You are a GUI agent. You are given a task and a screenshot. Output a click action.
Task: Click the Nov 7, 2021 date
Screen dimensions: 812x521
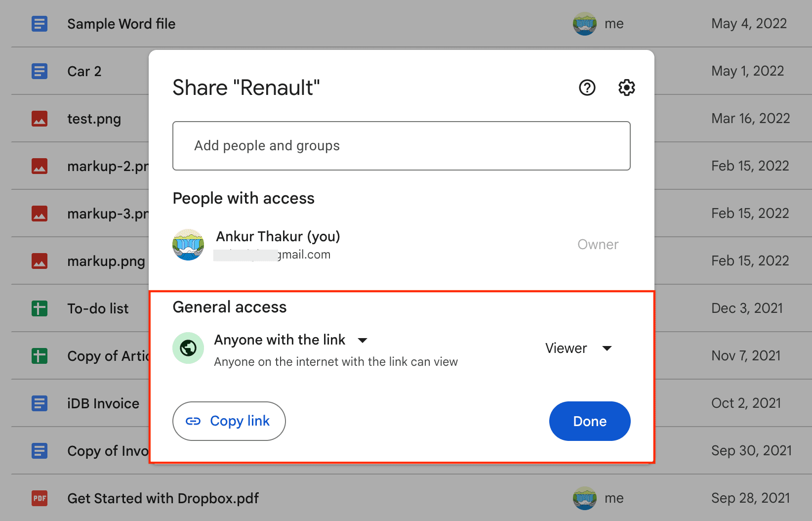[x=746, y=356]
